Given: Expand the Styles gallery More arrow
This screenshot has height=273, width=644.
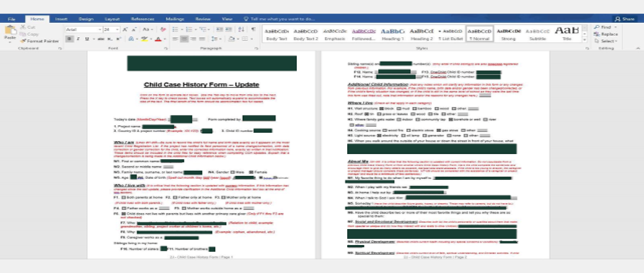Looking at the screenshot, I should point(584,40).
